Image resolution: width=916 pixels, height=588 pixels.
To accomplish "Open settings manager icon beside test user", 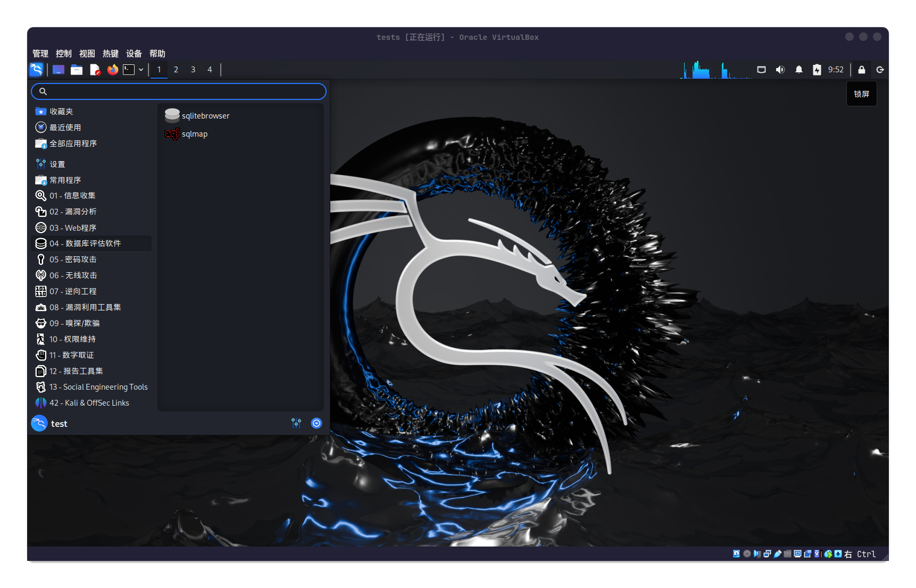I will point(296,423).
